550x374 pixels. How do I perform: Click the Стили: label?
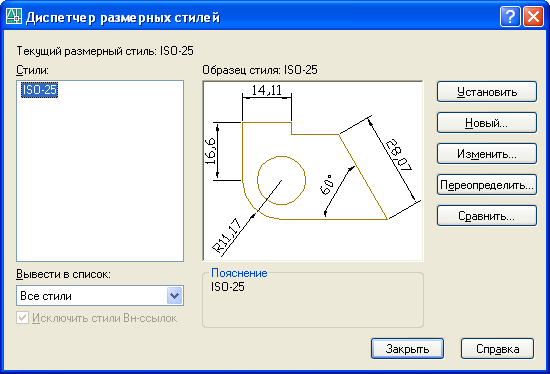(32, 70)
